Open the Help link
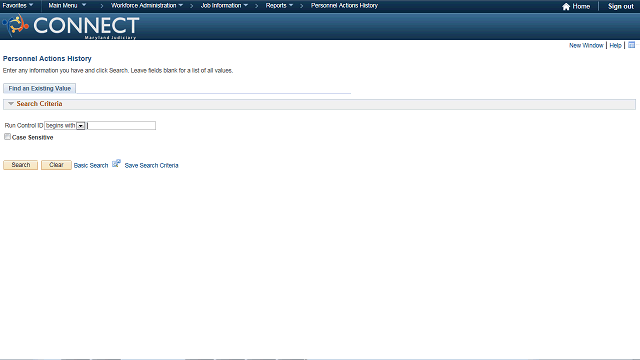The width and height of the screenshot is (640, 360). 615,45
